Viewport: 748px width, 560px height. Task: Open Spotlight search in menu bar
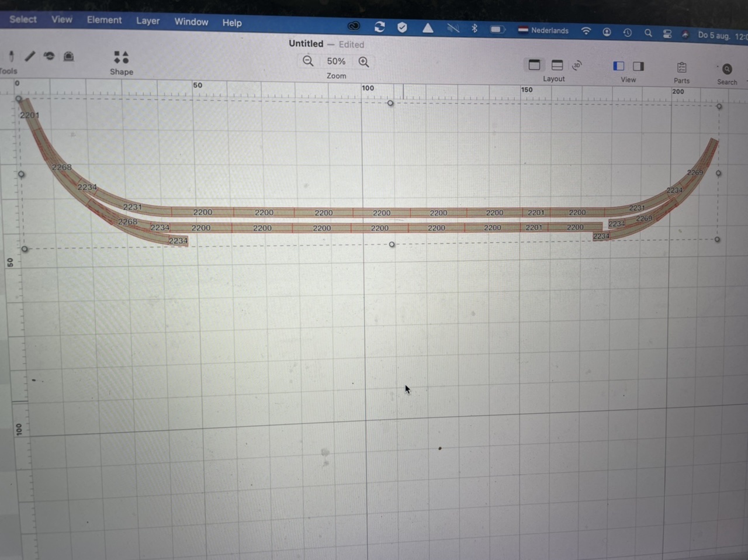[648, 33]
